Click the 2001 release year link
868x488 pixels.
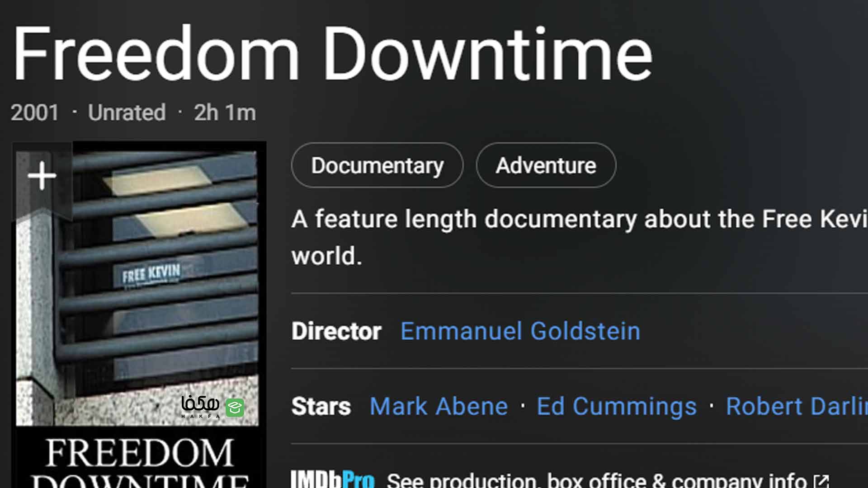tap(35, 113)
